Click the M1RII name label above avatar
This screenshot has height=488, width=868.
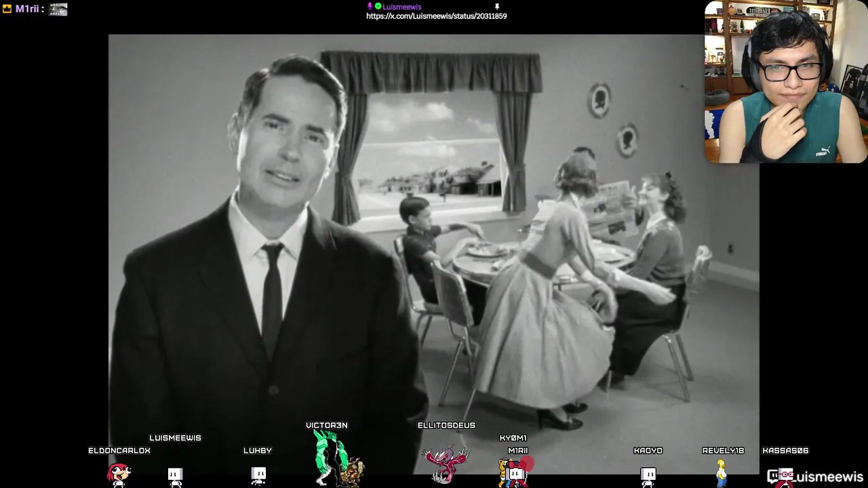coord(518,451)
